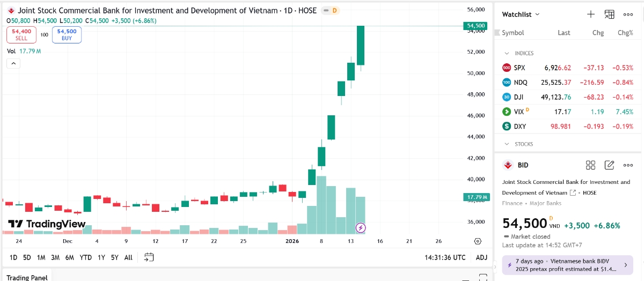Open the TradingView logo on the chart

tap(47, 224)
